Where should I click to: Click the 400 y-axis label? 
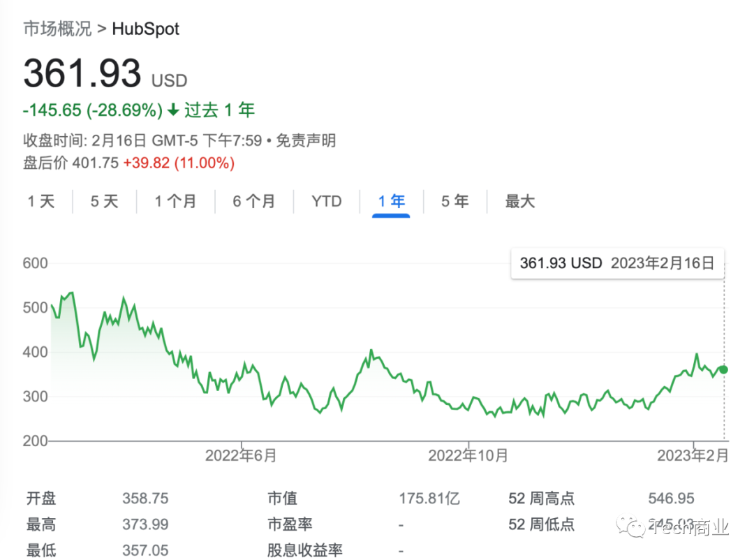point(35,352)
